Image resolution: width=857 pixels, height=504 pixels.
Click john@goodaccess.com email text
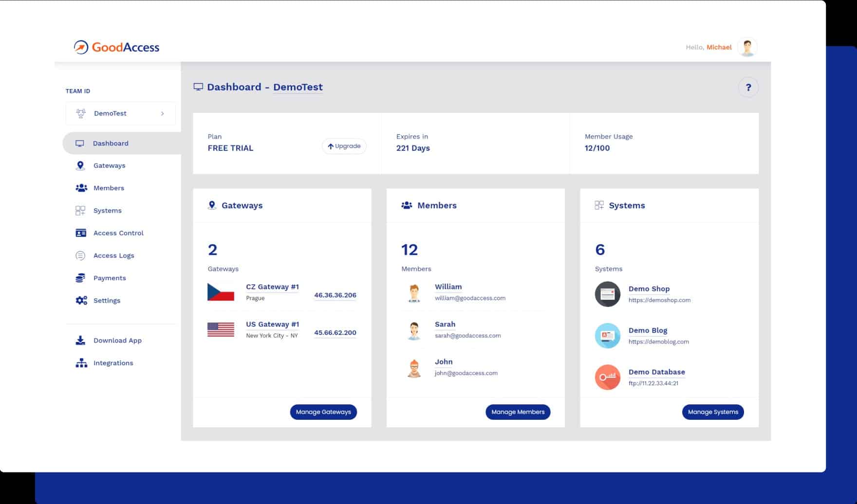[x=466, y=373]
